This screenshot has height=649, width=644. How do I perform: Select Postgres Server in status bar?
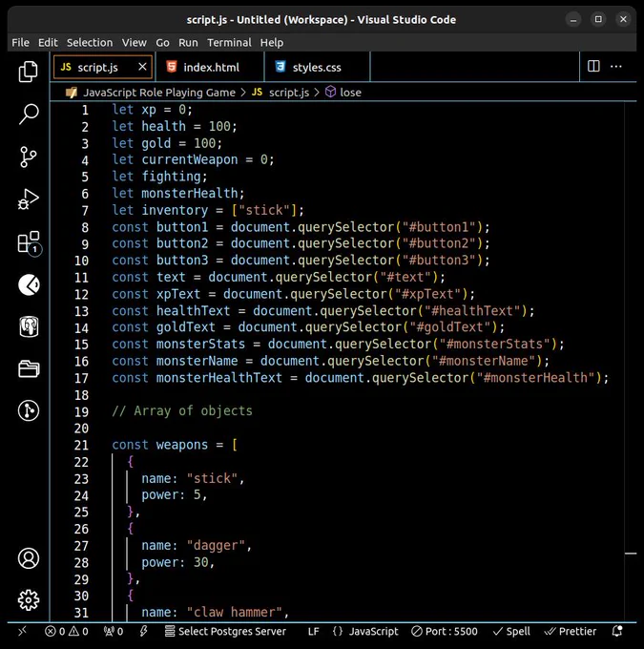[x=225, y=631]
